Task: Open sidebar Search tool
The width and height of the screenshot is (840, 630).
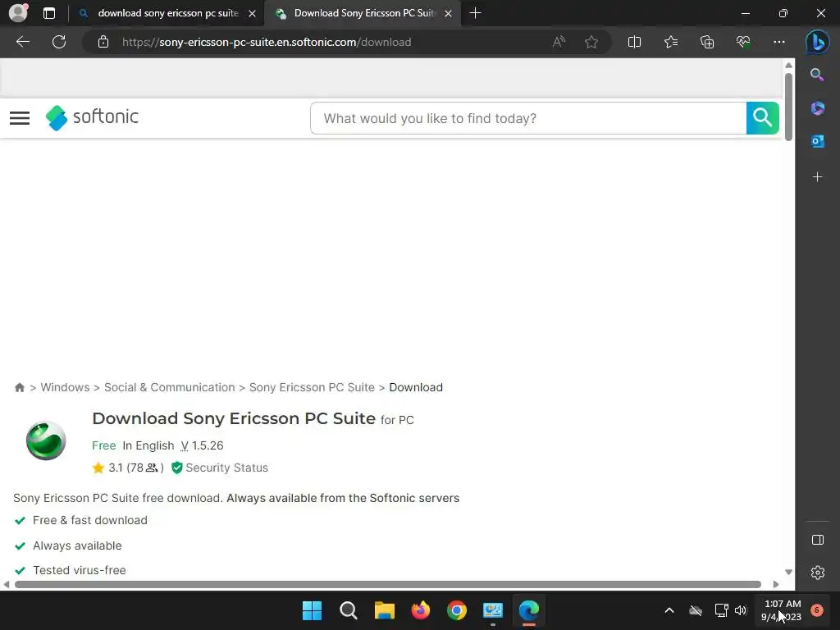Action: (x=817, y=75)
